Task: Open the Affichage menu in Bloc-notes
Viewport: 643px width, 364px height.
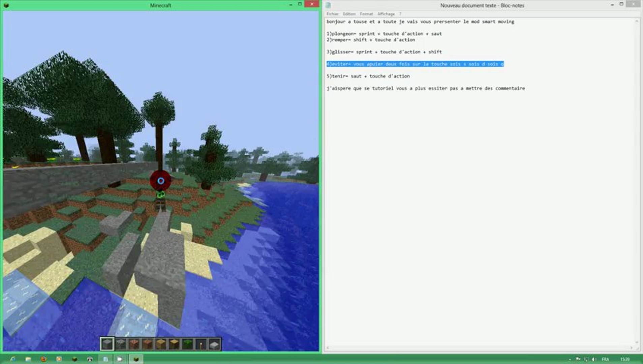Action: tap(386, 14)
